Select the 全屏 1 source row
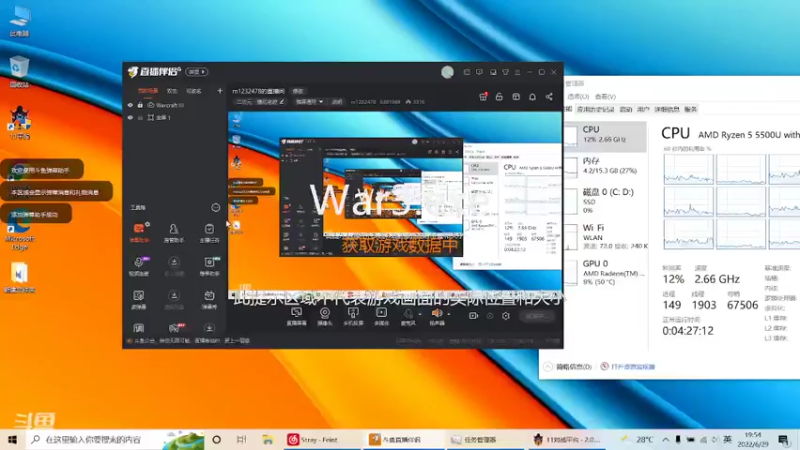The width and height of the screenshot is (800, 450). (174, 117)
